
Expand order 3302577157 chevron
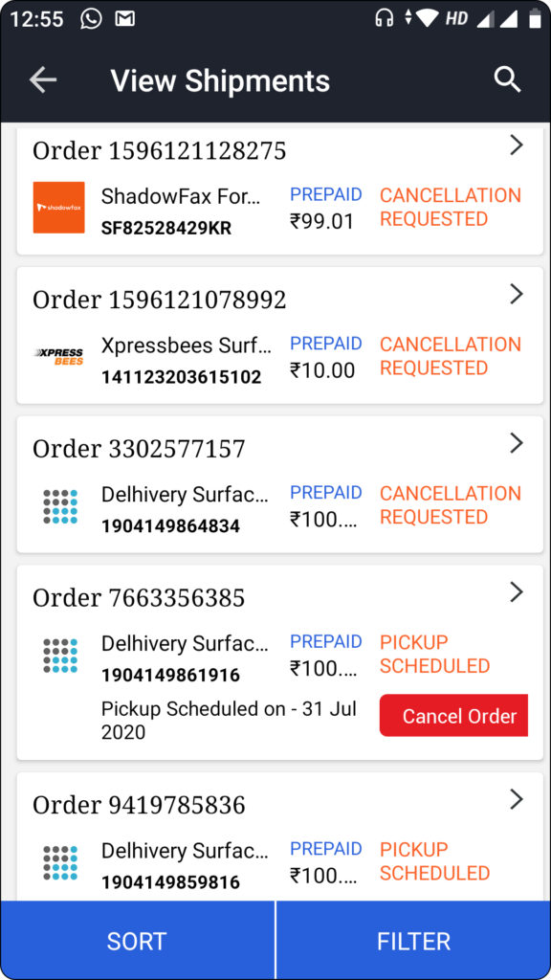point(516,443)
